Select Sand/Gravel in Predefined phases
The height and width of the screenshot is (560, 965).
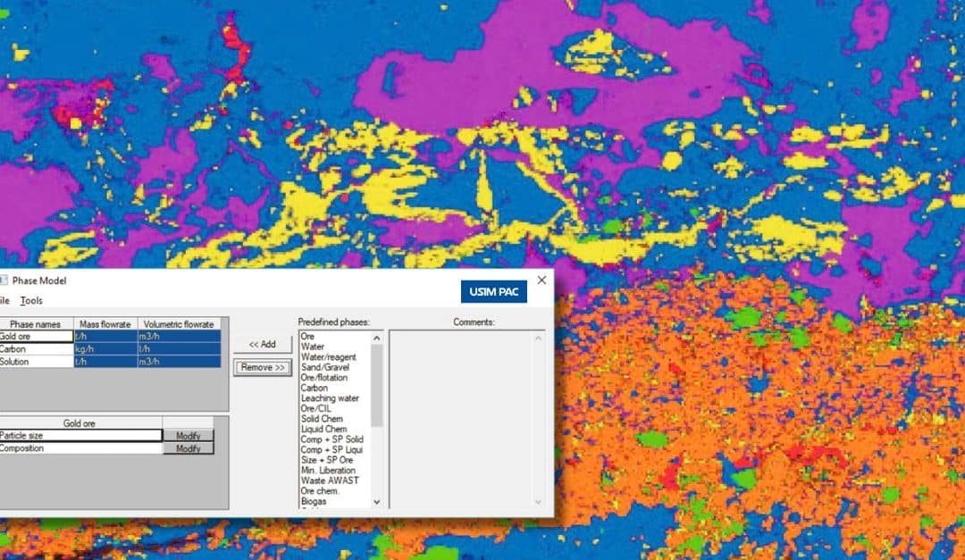(325, 367)
